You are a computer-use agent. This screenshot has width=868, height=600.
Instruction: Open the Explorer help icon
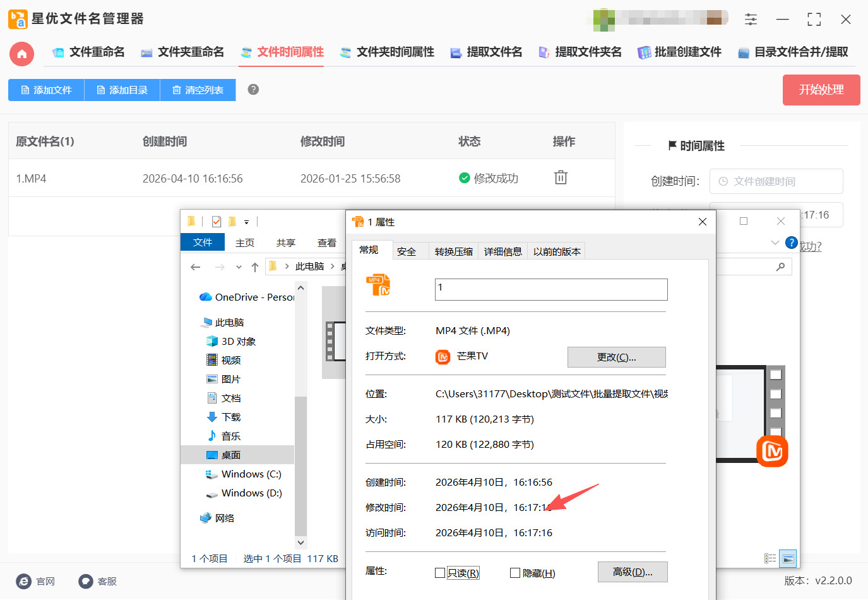[791, 243]
